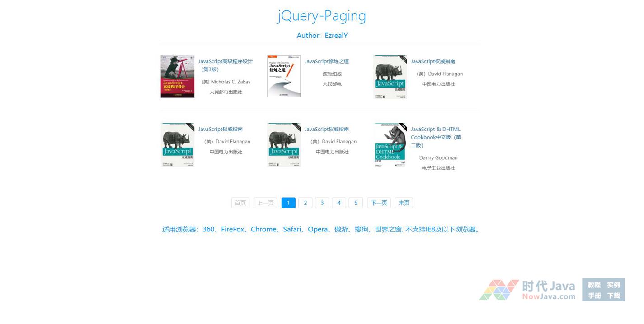
Task: Click the JavaScript修炼之道 title link
Action: (x=326, y=61)
